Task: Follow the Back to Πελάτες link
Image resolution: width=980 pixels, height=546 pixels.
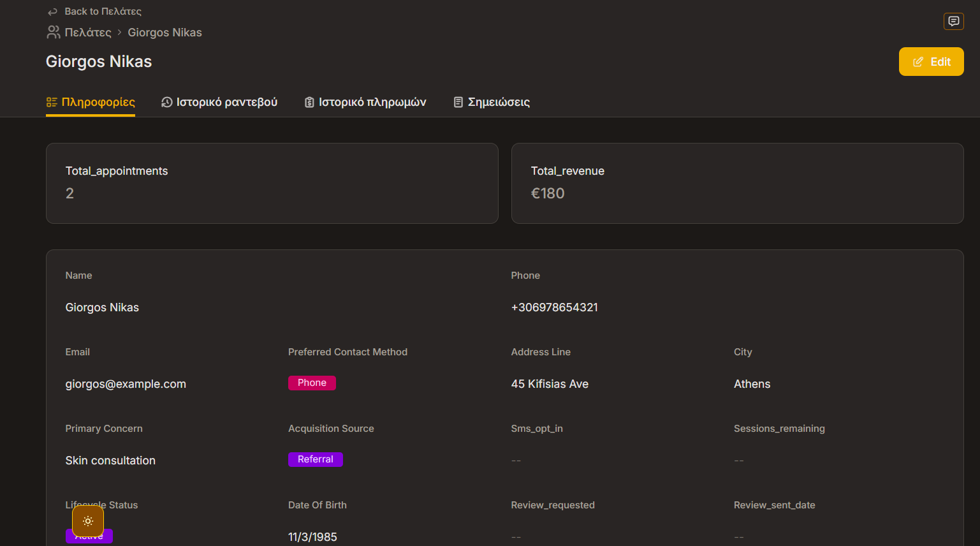Action: tap(103, 11)
